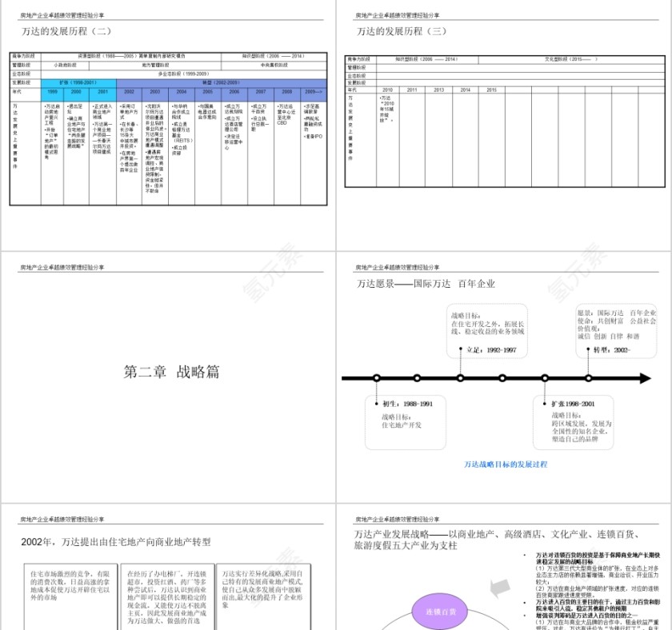Select the 转型 2002- vision callout
The height and width of the screenshot is (630, 672).
pos(616,329)
